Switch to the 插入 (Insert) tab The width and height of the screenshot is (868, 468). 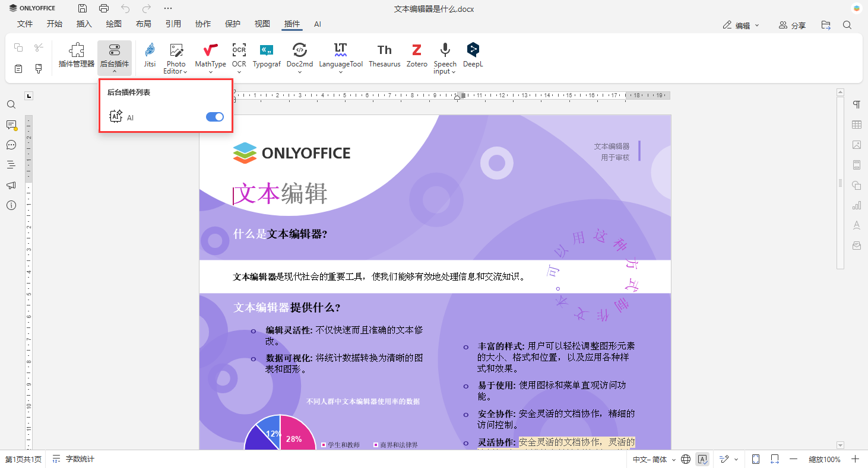pyautogui.click(x=84, y=24)
